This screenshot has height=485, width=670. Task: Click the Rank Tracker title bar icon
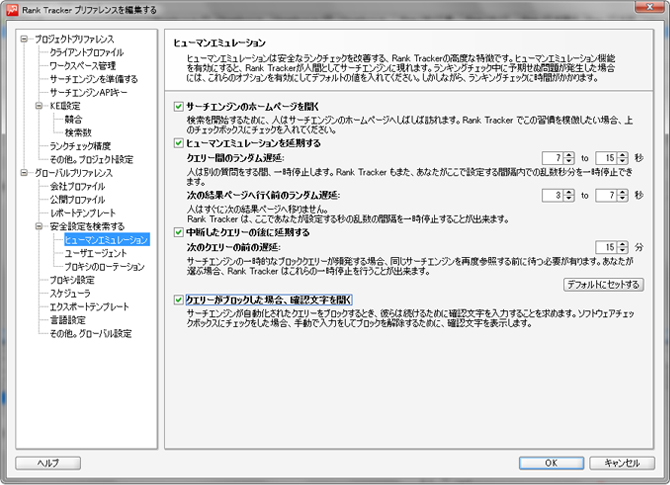coord(12,9)
